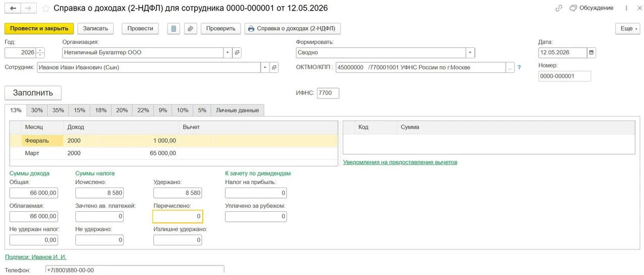Click the Записать button
Viewport: 644px width, 275px height.
(x=96, y=29)
